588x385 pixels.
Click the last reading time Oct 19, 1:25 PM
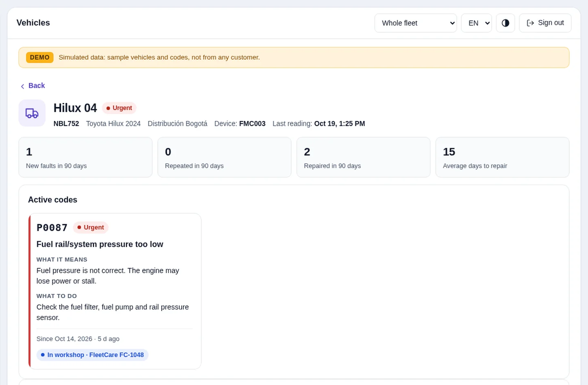(340, 124)
